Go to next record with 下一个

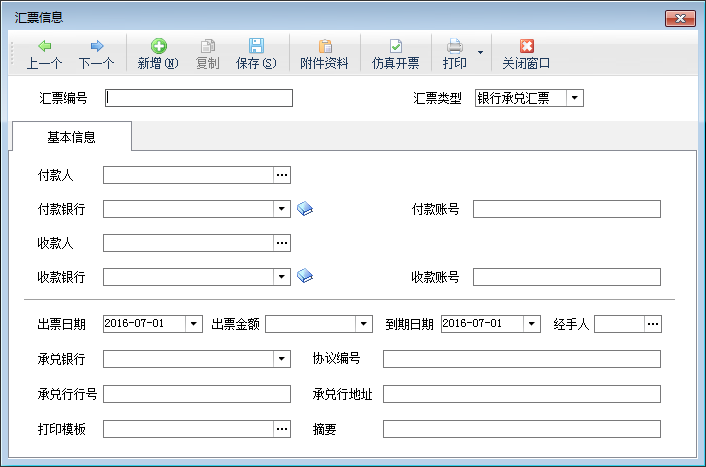tap(96, 46)
